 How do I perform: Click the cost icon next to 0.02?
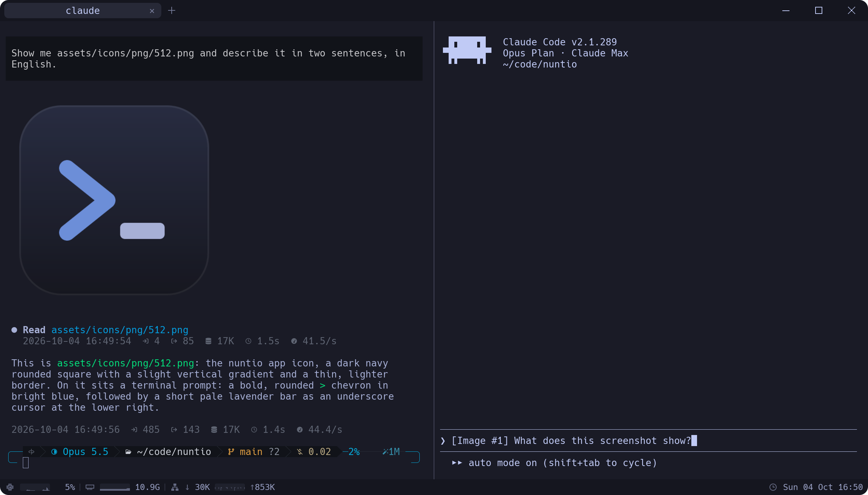[300, 452]
